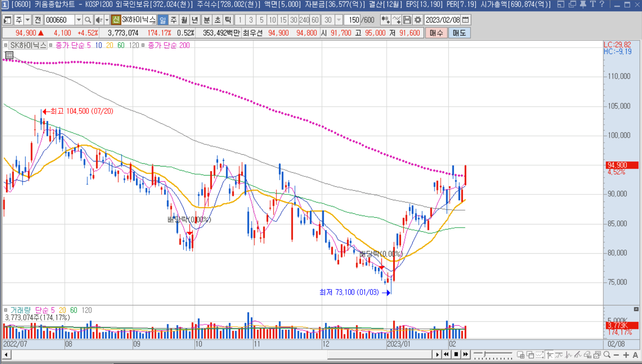
Task: Zoom in chart with plus icon
Action: click(x=626, y=355)
